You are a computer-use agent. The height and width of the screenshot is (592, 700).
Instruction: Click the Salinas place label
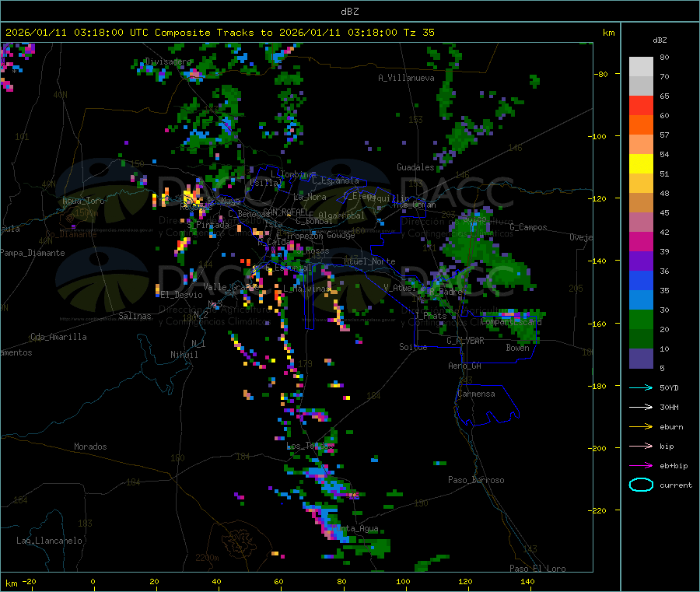point(135,316)
